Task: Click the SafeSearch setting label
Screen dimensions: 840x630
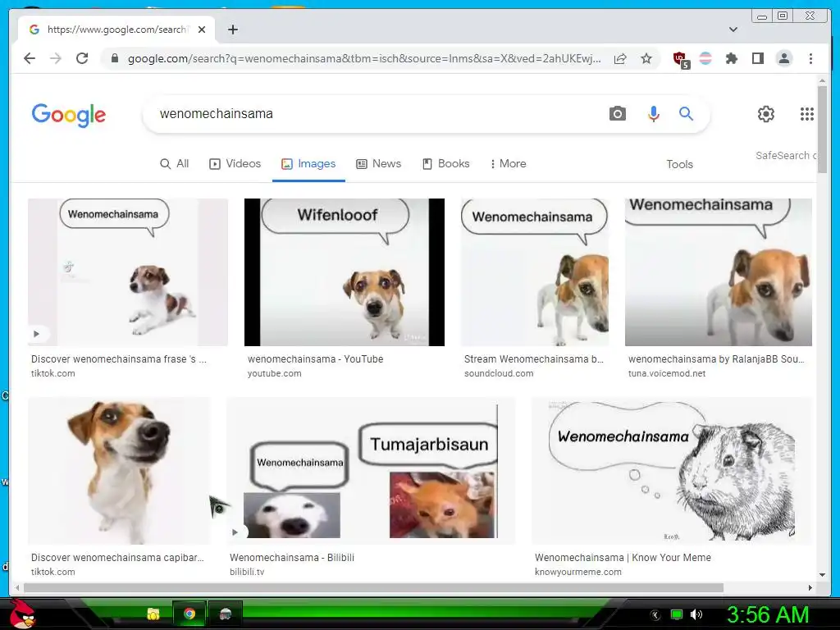Action: [x=786, y=155]
